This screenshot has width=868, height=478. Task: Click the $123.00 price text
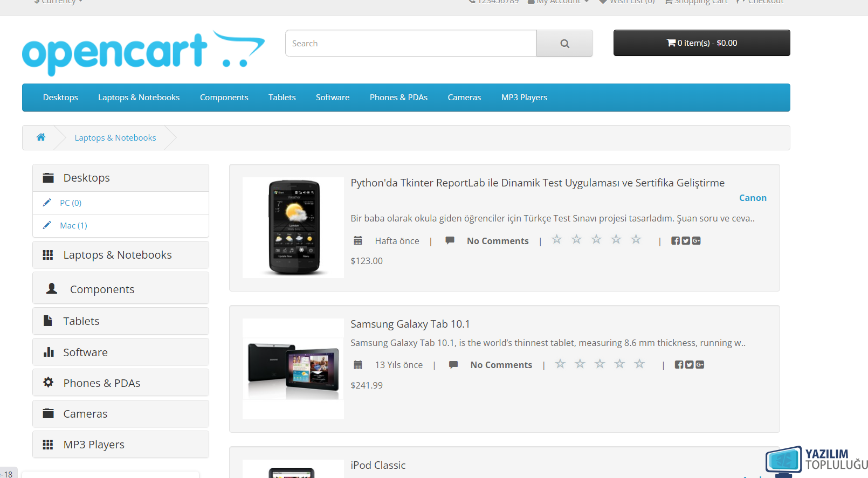367,261
